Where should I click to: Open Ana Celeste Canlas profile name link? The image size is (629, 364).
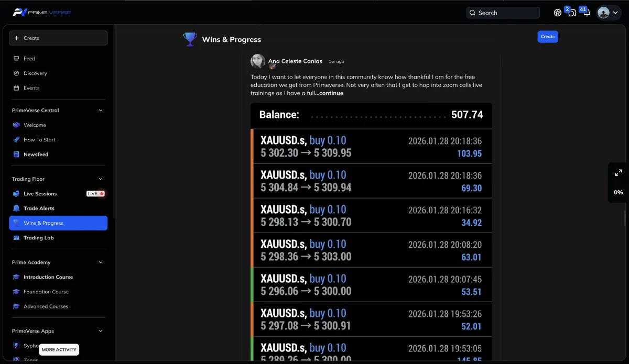tap(295, 61)
